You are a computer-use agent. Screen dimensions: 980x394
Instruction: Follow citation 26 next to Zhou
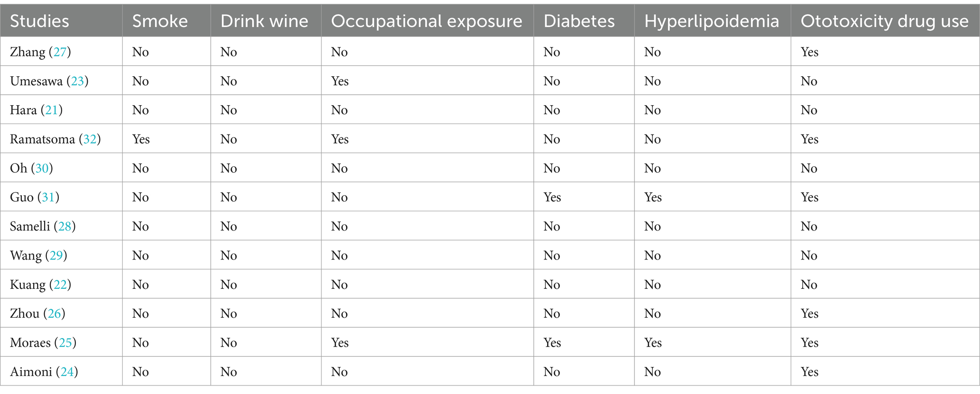[55, 313]
